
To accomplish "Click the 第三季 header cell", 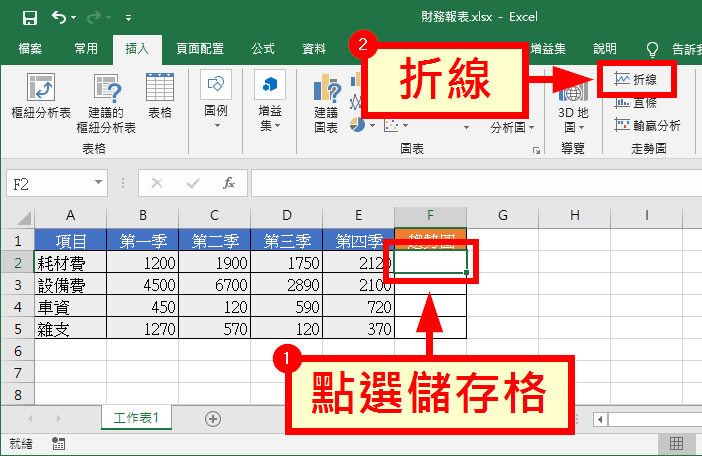I will pyautogui.click(x=287, y=240).
